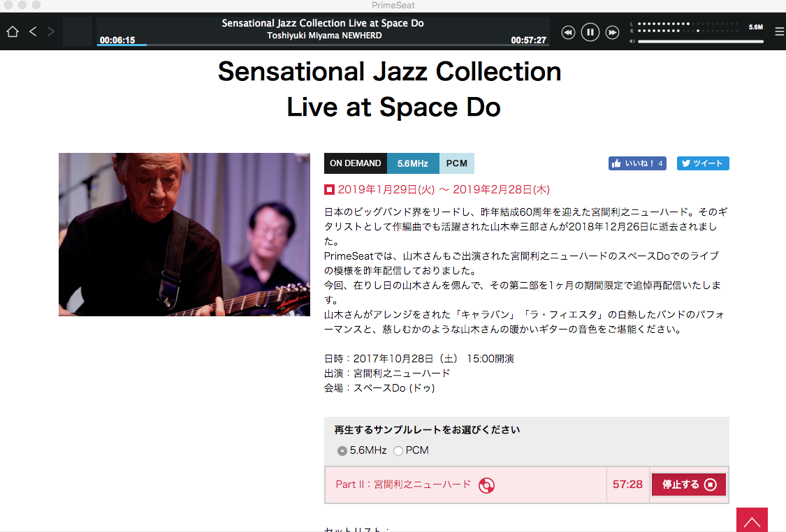
Task: Click the blue 5.6MHz format badge
Action: click(x=413, y=163)
